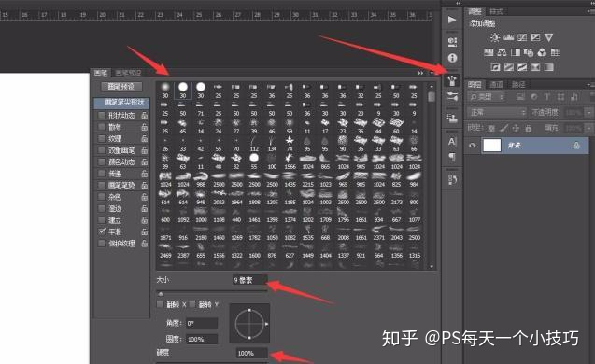
Task: Enable the 传递 checkbox
Action: (101, 174)
